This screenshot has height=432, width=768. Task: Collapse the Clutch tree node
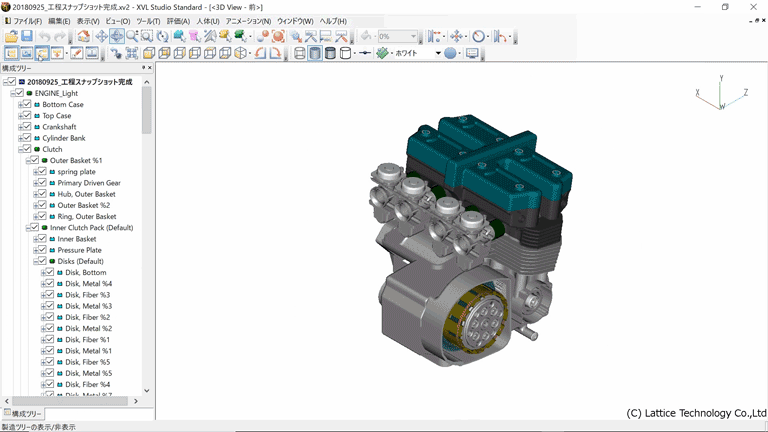[x=19, y=149]
